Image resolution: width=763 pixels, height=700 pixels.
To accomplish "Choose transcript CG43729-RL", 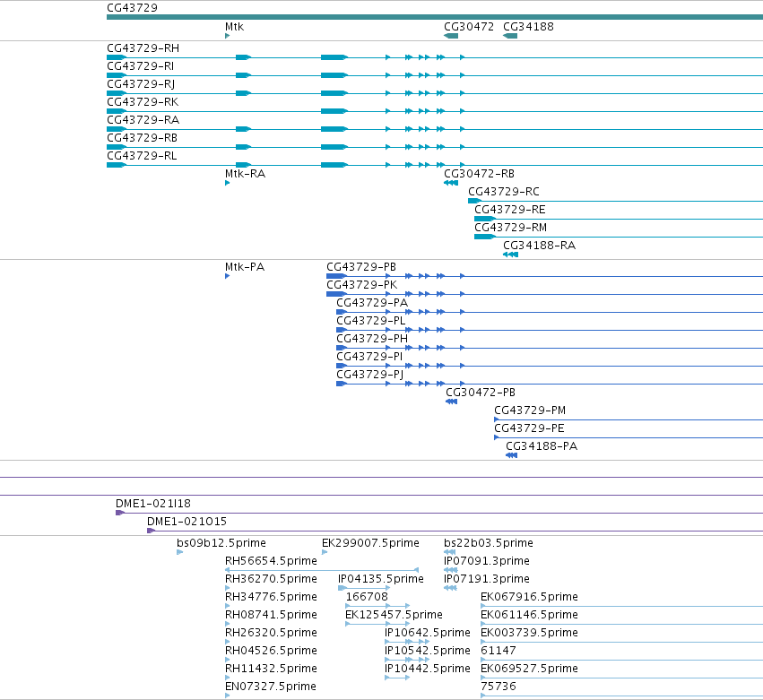I will pos(142,156).
